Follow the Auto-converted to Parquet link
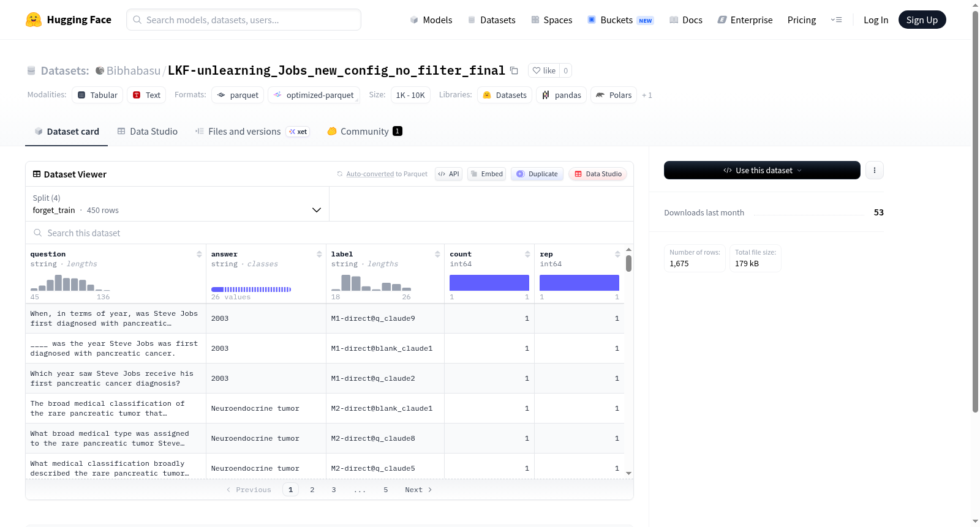This screenshot has width=980, height=527. point(370,174)
